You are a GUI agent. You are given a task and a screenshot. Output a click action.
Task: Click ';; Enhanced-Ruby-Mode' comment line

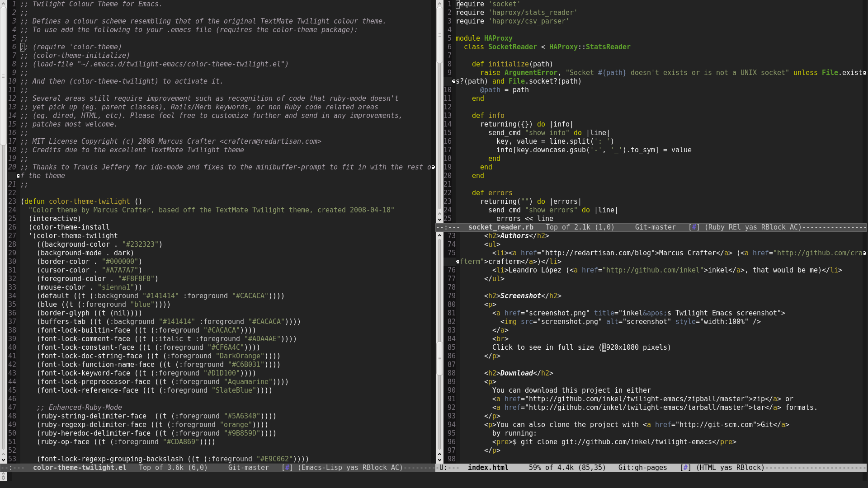[x=79, y=408]
